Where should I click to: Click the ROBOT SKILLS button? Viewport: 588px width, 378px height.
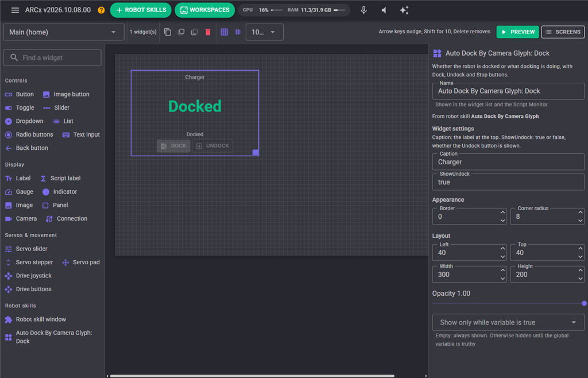click(x=141, y=10)
